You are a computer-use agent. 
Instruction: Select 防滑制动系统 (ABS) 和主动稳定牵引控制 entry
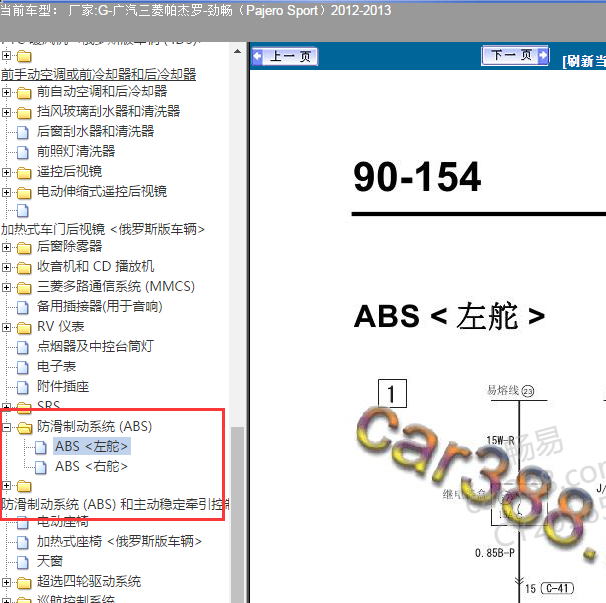tap(115, 504)
